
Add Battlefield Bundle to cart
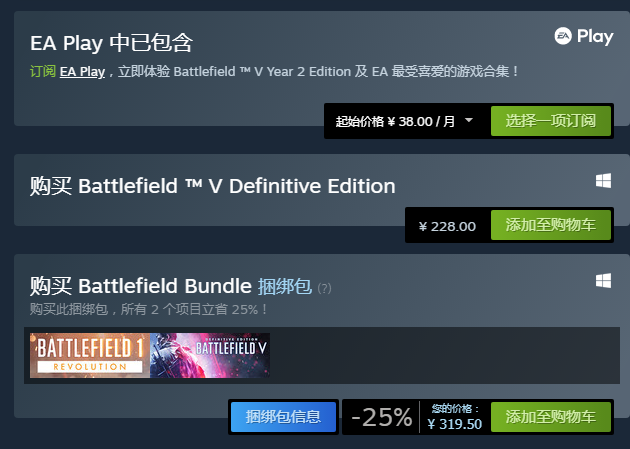(x=551, y=417)
